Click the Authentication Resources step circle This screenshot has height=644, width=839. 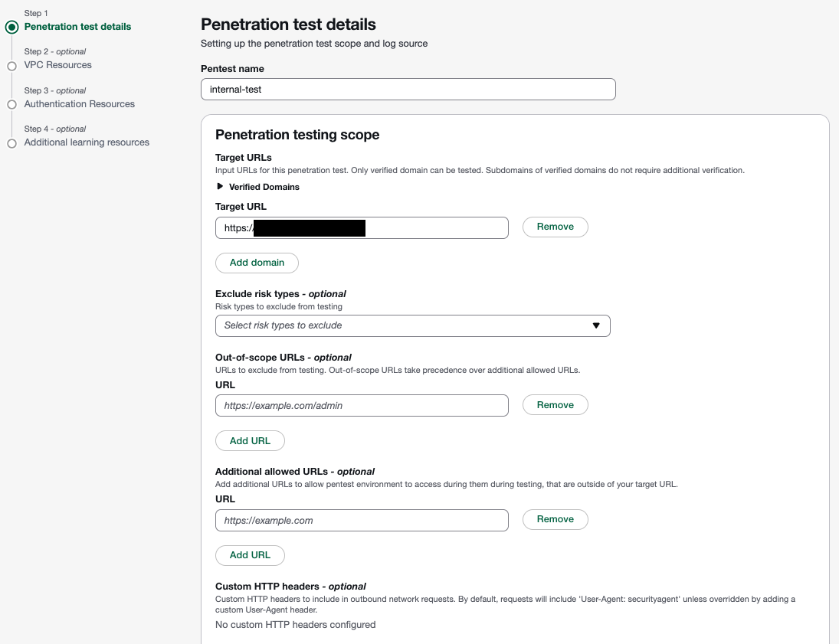[11, 104]
